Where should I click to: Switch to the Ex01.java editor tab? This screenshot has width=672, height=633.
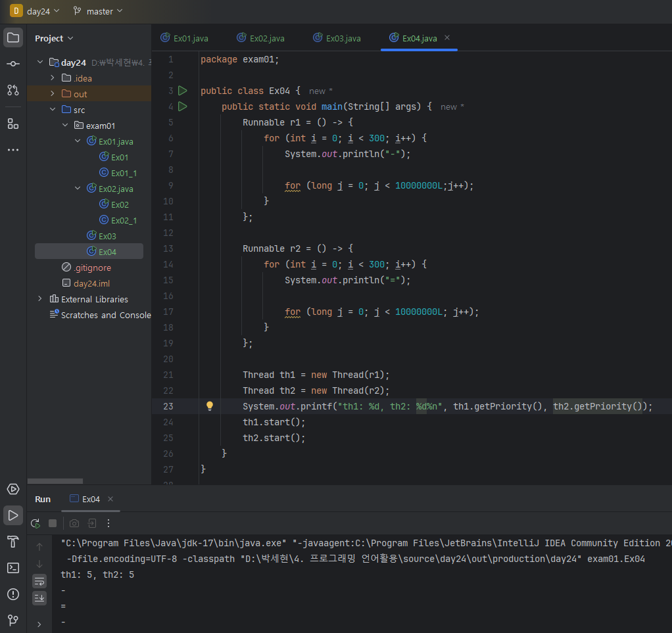[x=184, y=38]
